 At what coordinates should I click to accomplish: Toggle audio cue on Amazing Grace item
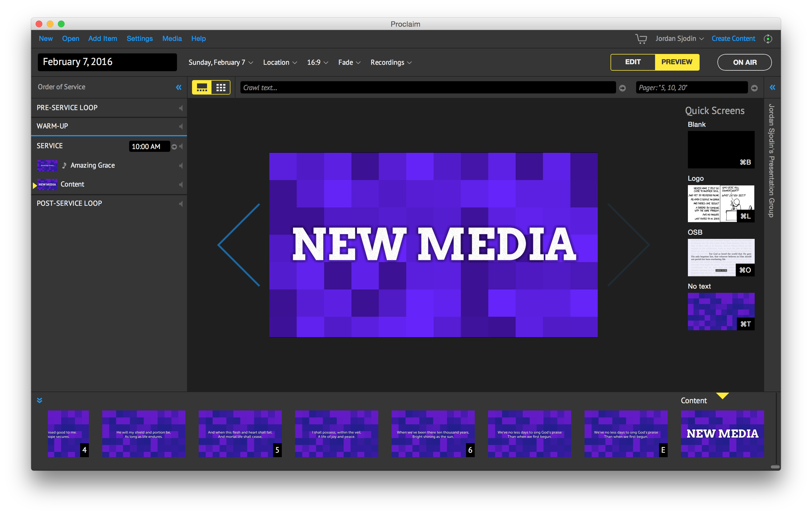(181, 165)
